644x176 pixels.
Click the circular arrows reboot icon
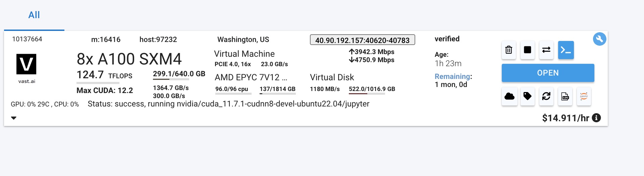546,97
